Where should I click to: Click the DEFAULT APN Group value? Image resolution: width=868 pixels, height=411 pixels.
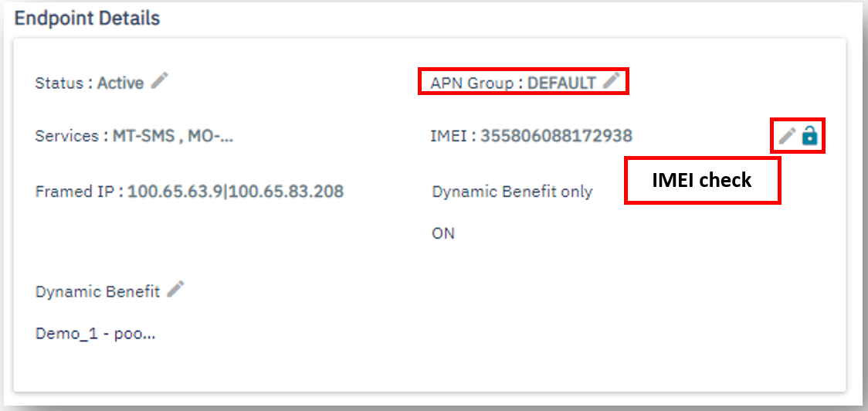pos(561,83)
